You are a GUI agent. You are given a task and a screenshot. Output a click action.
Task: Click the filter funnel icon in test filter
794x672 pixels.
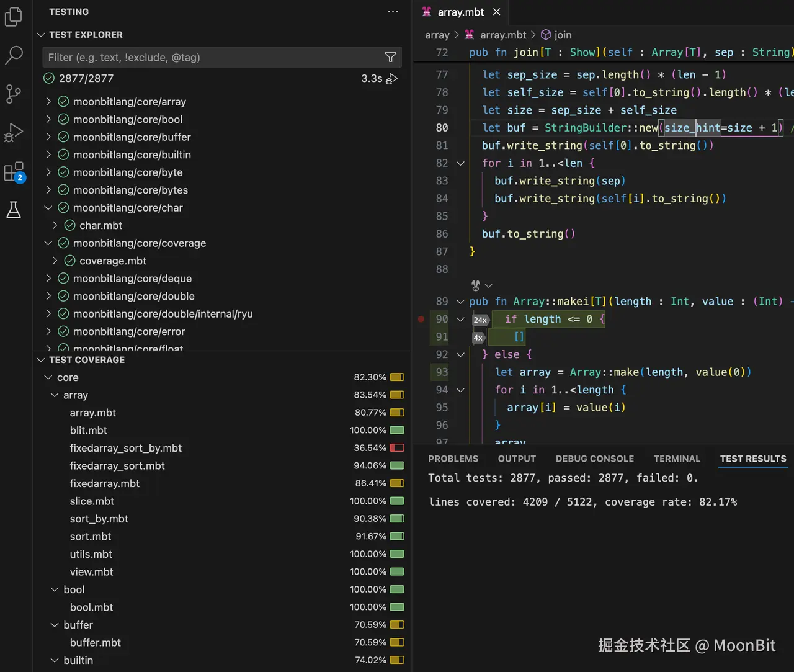point(390,57)
